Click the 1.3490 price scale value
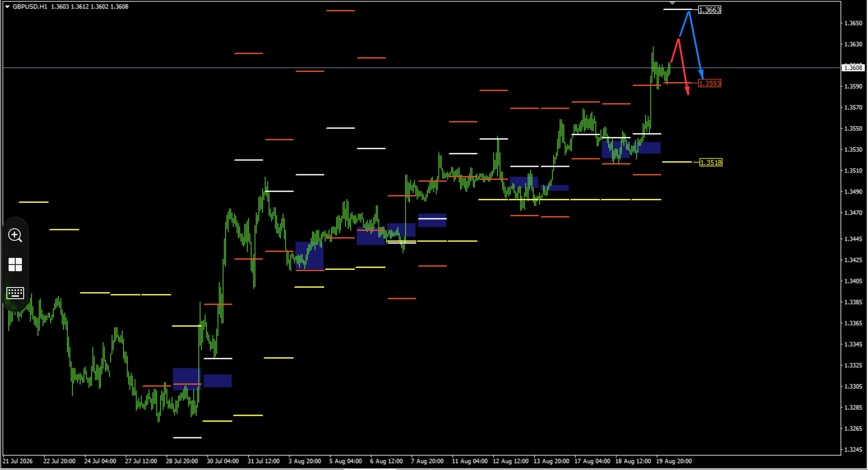This screenshot has width=868, height=470. tap(853, 192)
